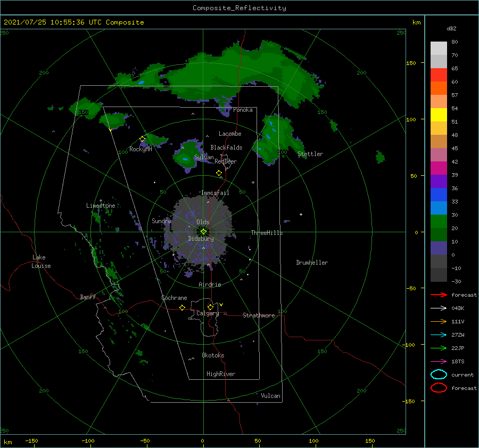The width and height of the screenshot is (479, 448).
Task: Click the white 04DK arrow in legend
Action: click(x=439, y=308)
